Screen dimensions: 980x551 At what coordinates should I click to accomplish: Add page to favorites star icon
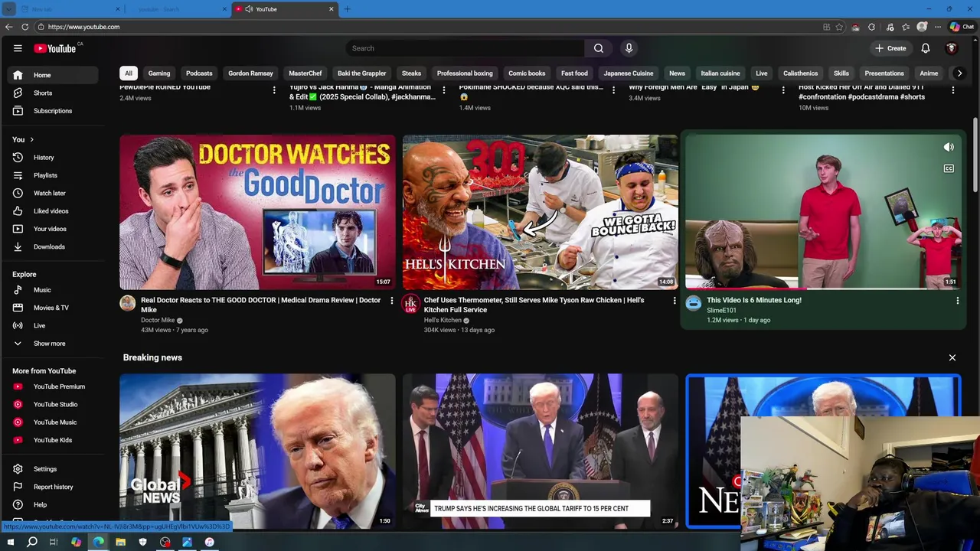click(839, 27)
